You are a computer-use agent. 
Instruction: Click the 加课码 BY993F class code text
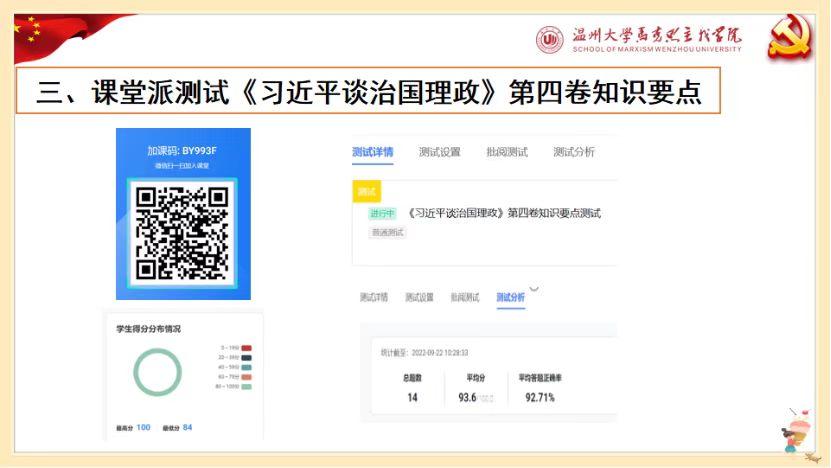[183, 151]
